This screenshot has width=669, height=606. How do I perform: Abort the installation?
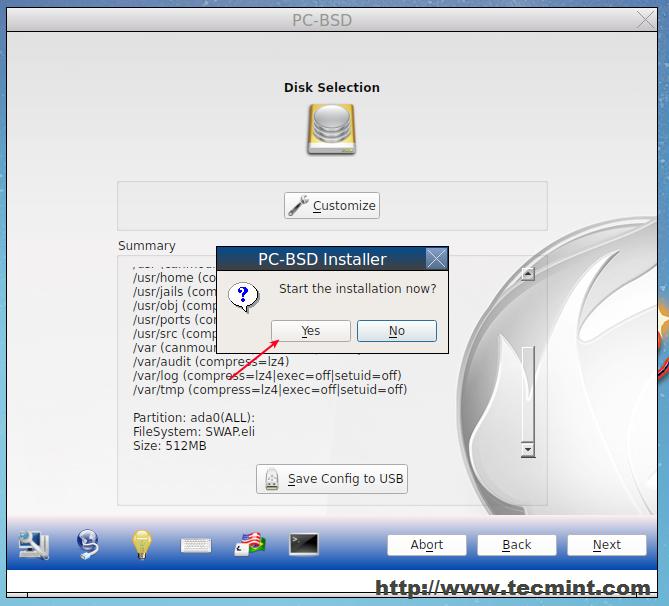(x=427, y=545)
